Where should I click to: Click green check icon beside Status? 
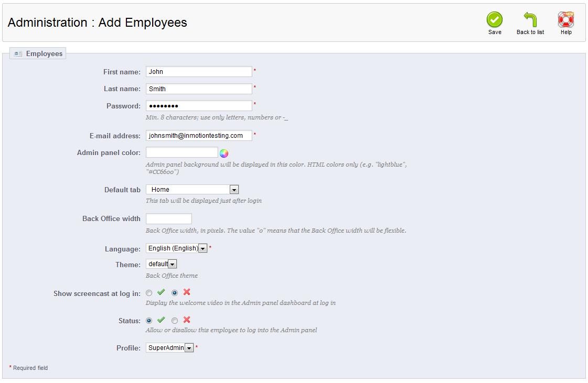(161, 320)
